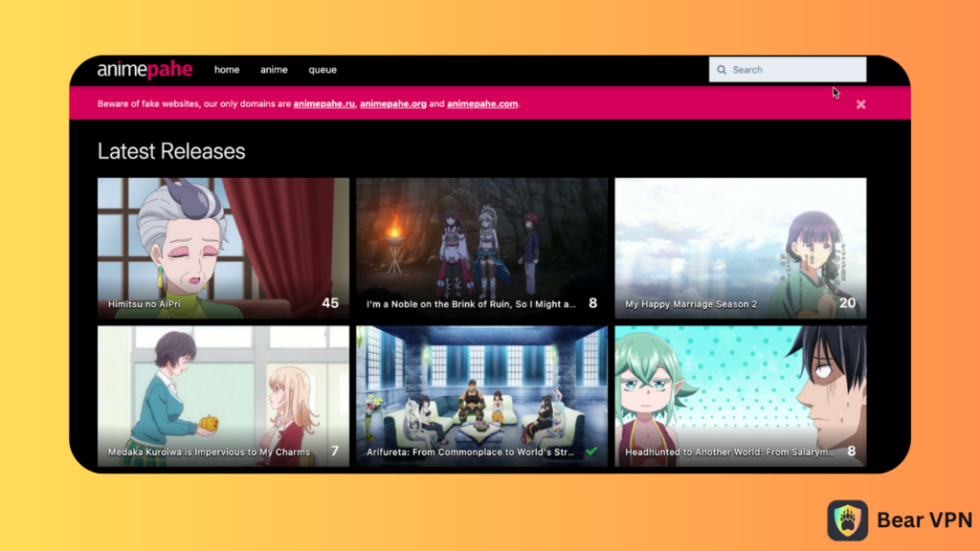Screen dimensions: 980x551
Task: Open the Arifureta episode thumbnail
Action: click(x=482, y=396)
